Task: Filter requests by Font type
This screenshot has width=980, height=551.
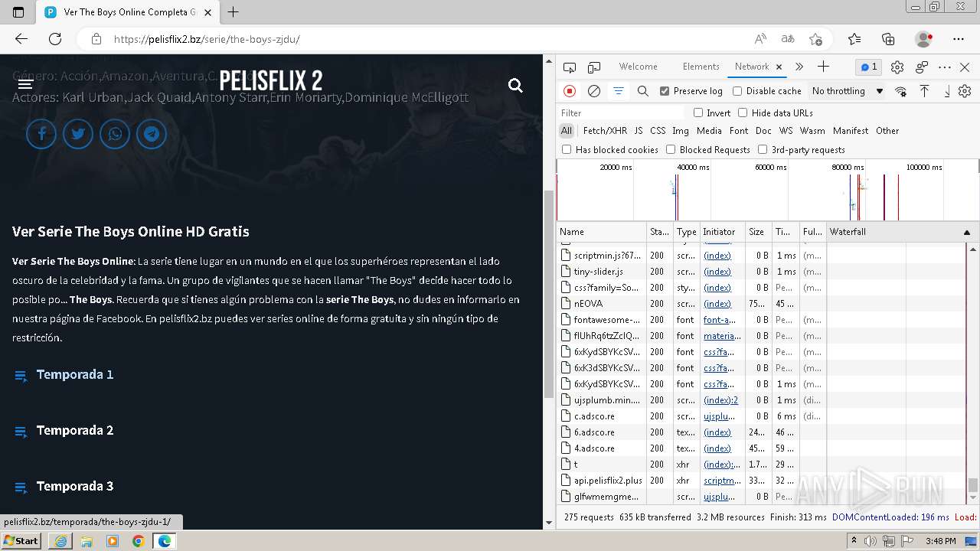Action: point(739,131)
